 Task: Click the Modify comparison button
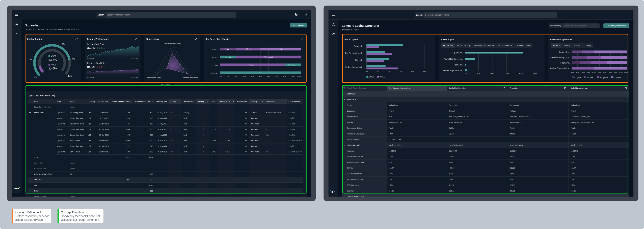[616, 25]
